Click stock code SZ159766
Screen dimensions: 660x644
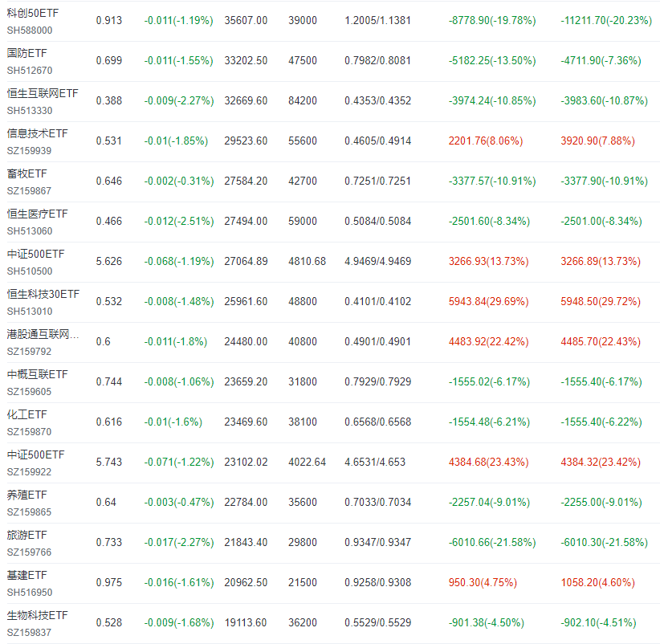(x=29, y=552)
